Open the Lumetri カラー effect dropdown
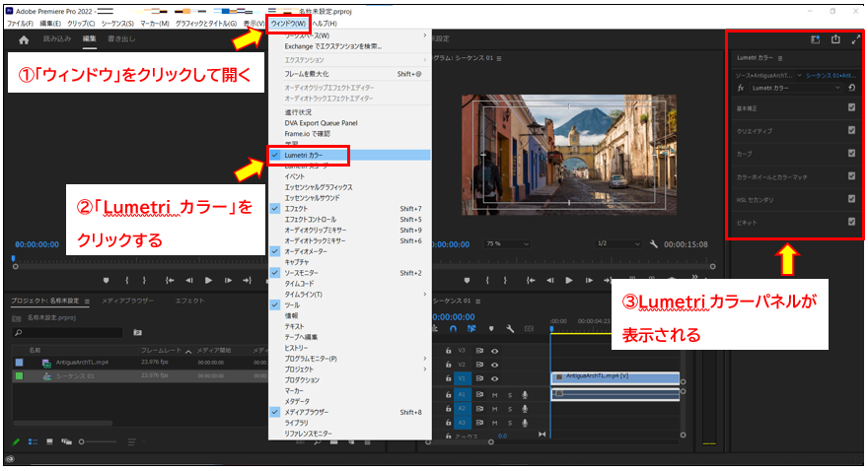This screenshot has height=471, width=868. (x=795, y=88)
